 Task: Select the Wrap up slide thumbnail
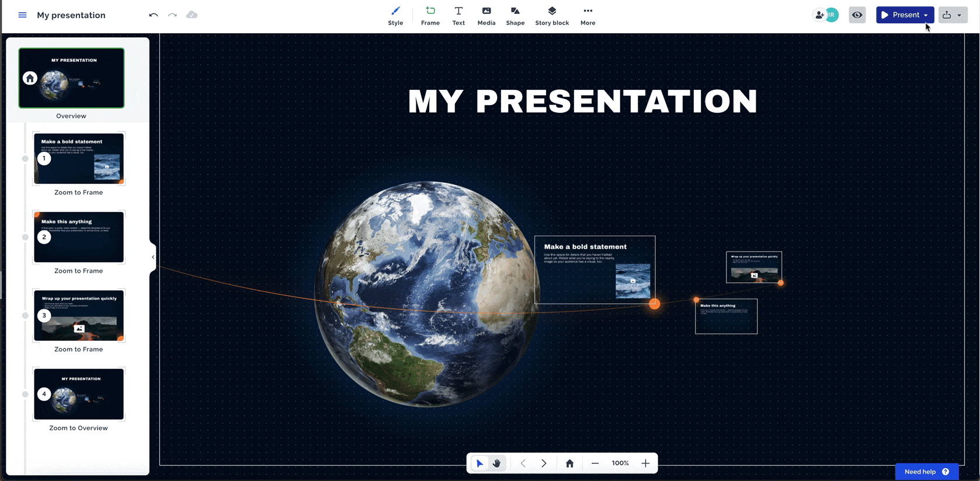point(79,316)
